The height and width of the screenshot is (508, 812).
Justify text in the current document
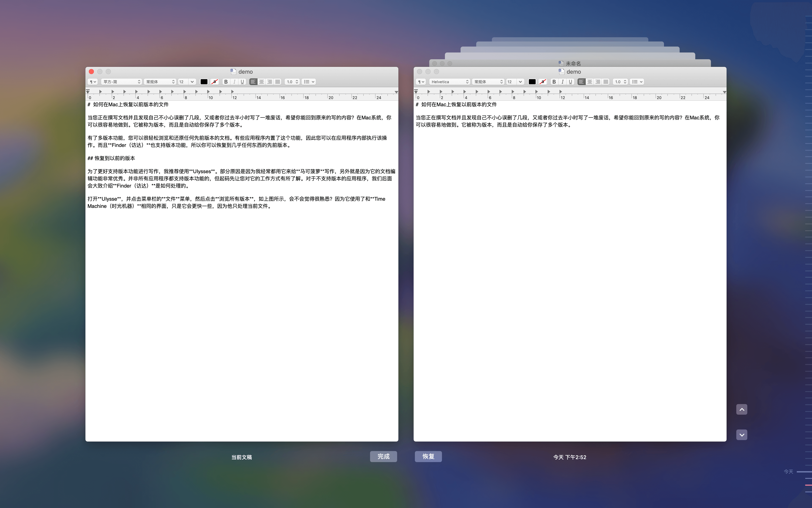coord(277,82)
